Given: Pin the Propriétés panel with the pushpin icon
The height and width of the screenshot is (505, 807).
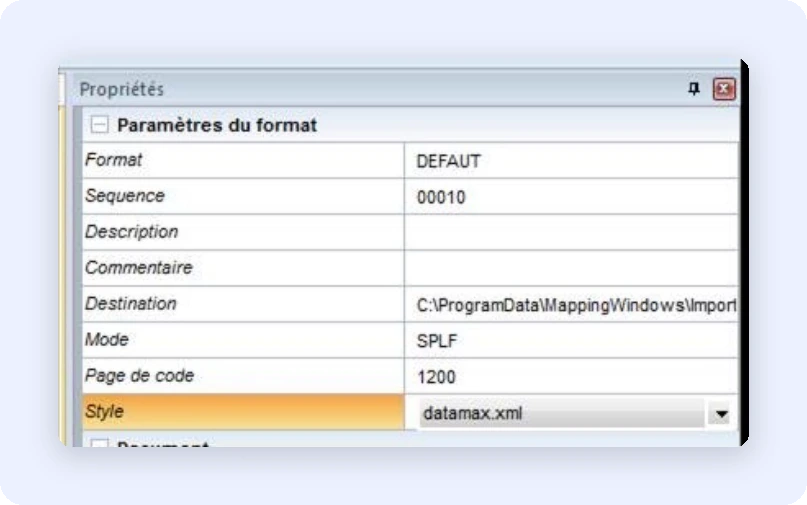Looking at the screenshot, I should coord(694,89).
